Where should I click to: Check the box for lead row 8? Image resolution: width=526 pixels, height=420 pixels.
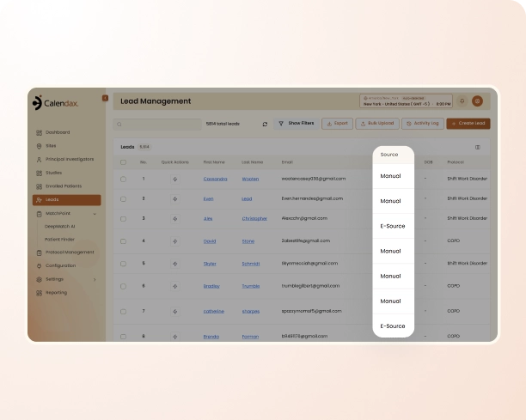click(x=124, y=337)
